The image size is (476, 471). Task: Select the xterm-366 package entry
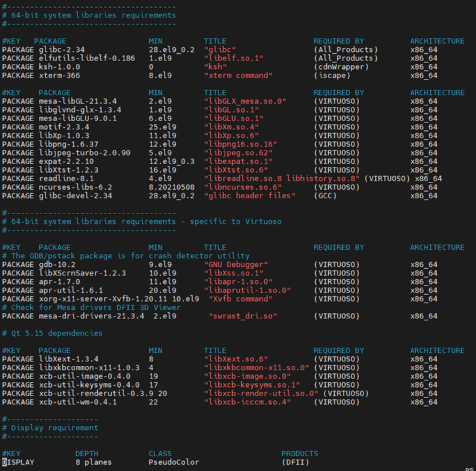point(59,75)
